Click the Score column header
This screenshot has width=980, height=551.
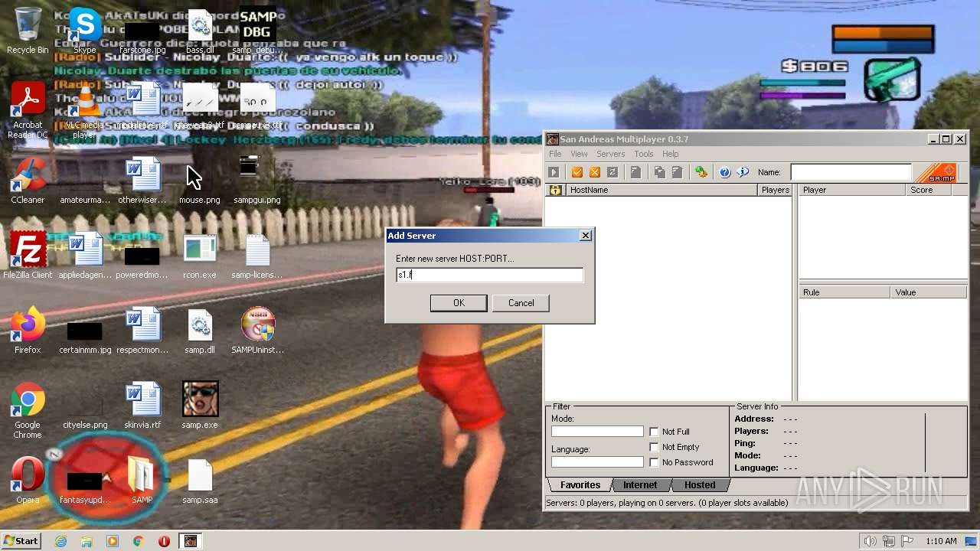coord(929,190)
